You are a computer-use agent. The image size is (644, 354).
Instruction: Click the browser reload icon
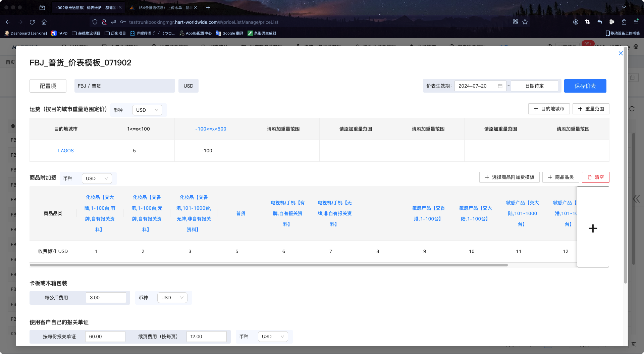tap(32, 22)
